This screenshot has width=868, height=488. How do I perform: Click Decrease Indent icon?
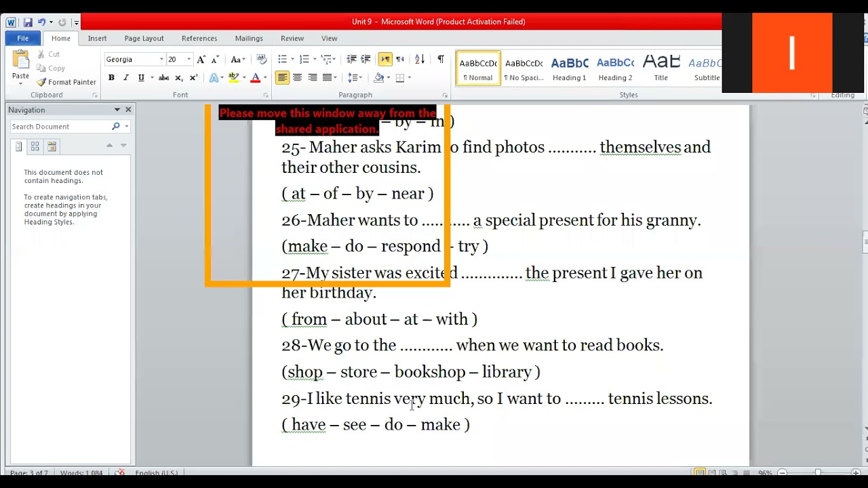click(x=351, y=60)
